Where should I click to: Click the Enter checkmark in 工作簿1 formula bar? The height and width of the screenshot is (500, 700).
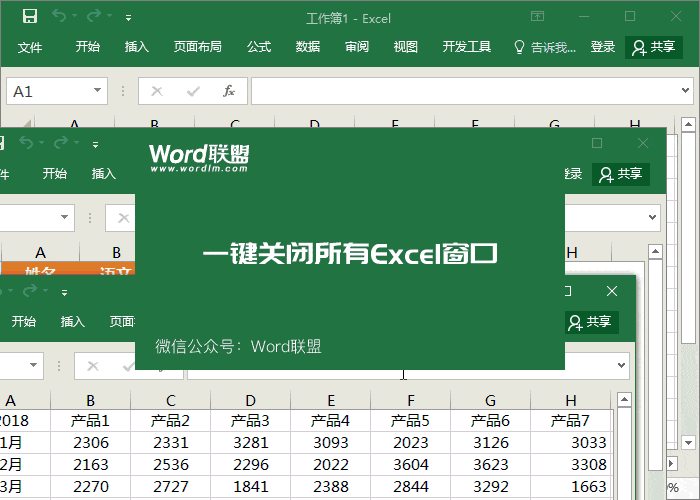click(x=193, y=92)
